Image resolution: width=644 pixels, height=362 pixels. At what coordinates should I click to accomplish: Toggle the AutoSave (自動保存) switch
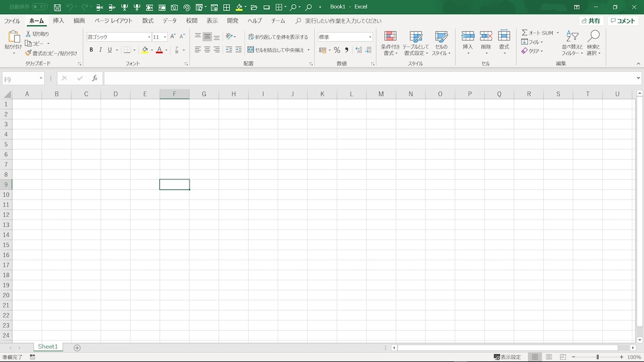(40, 7)
